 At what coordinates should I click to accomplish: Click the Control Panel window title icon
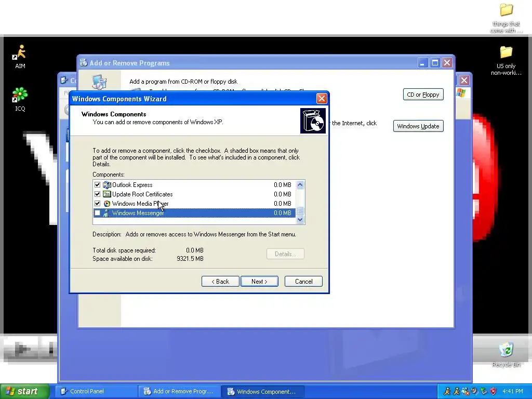tap(64, 80)
